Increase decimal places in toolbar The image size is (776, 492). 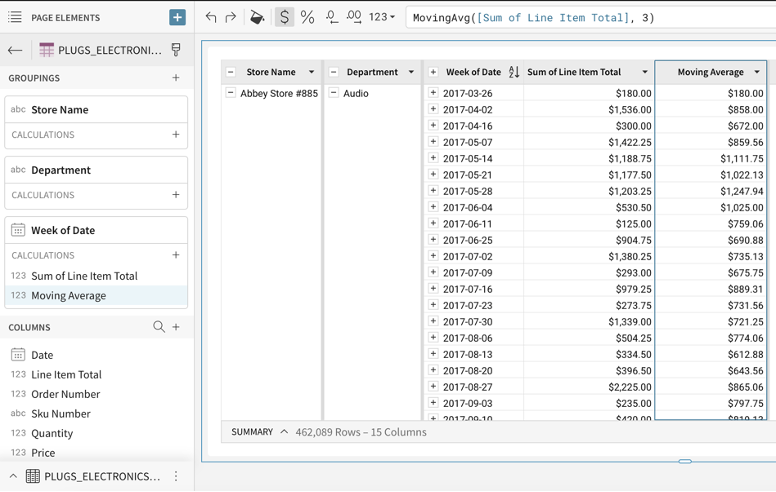[355, 17]
